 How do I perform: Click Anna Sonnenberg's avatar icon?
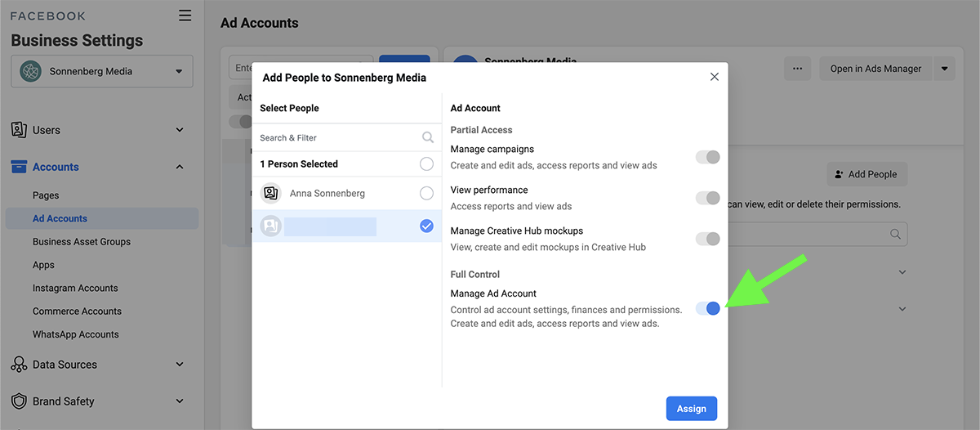(x=270, y=194)
